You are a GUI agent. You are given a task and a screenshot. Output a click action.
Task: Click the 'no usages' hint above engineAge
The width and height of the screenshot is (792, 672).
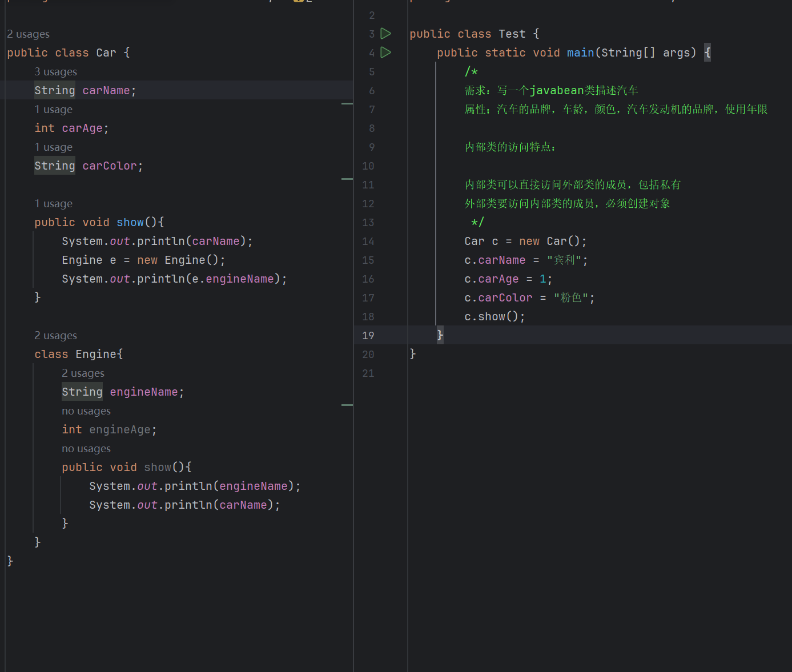86,411
